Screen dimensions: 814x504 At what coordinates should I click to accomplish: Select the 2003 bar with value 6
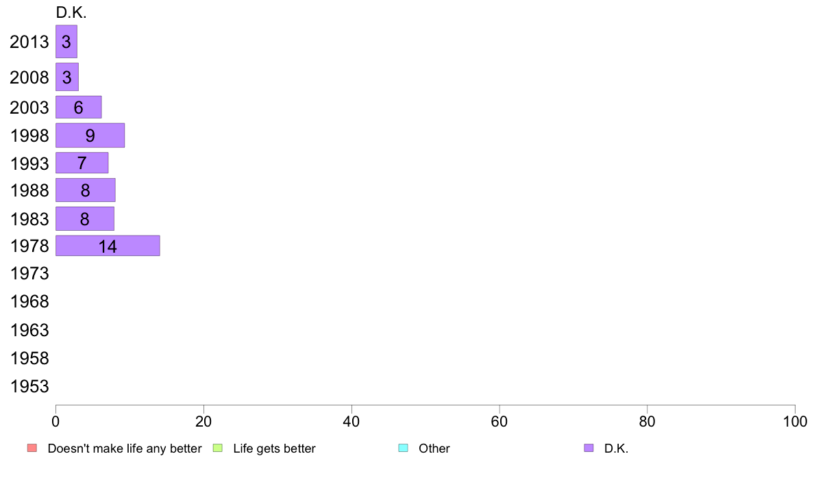[78, 107]
